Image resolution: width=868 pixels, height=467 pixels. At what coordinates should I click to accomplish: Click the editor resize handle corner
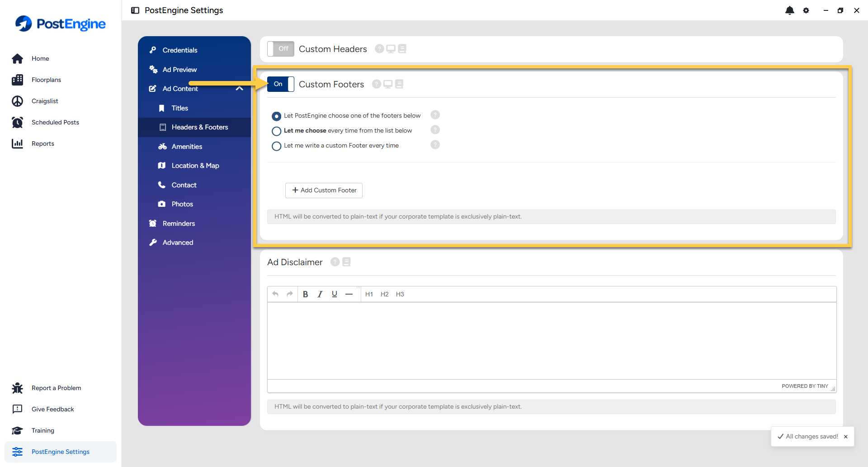[x=833, y=389]
